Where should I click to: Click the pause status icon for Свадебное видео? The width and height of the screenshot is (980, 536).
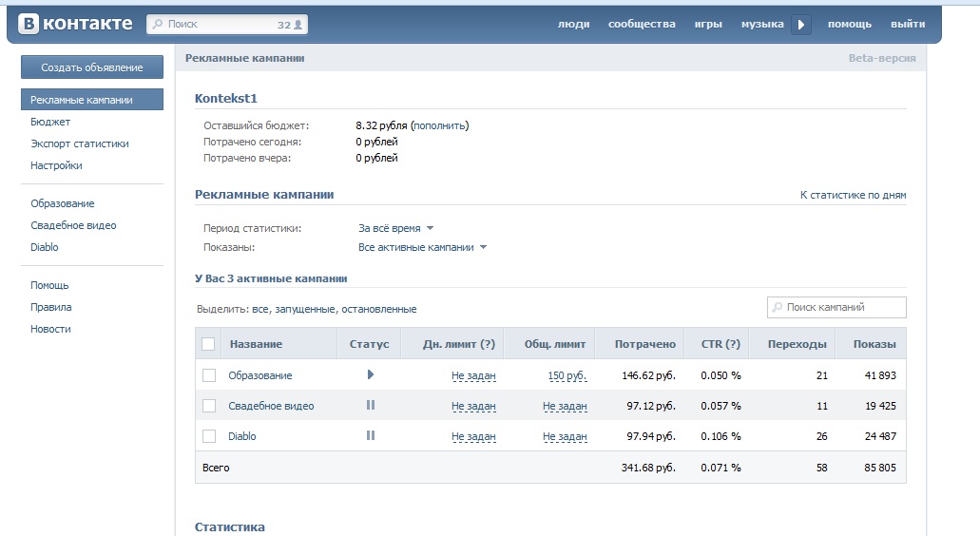point(370,405)
